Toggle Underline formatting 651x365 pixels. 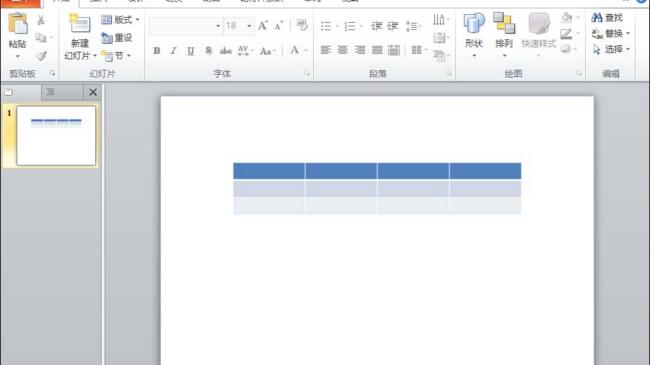point(191,51)
